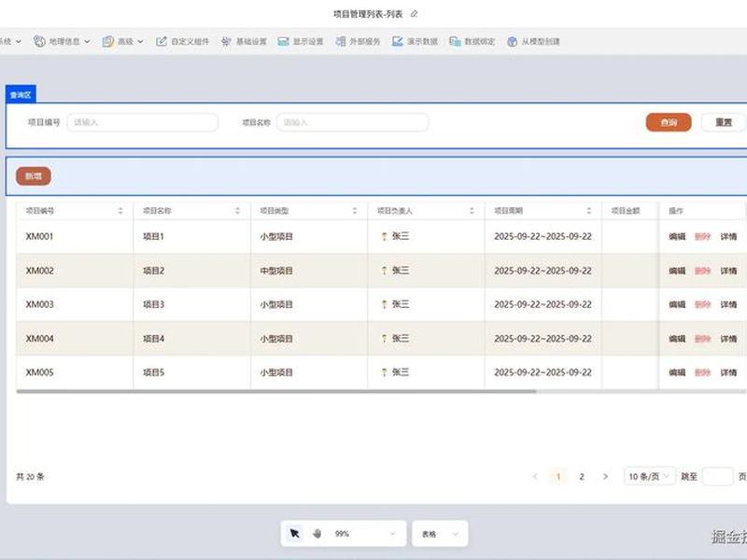Select the arrow pointer tool in bottom bar

(294, 533)
